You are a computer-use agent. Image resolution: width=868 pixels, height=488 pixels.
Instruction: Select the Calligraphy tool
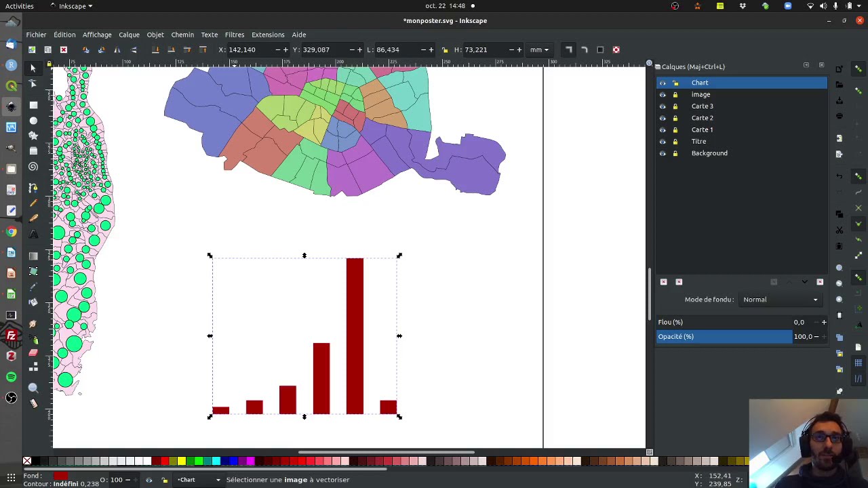[x=33, y=218]
